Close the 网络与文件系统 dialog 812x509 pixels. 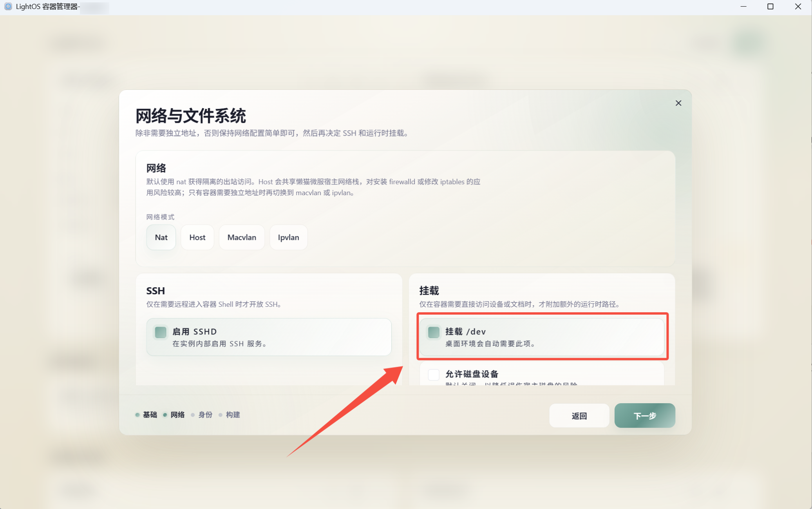click(678, 103)
